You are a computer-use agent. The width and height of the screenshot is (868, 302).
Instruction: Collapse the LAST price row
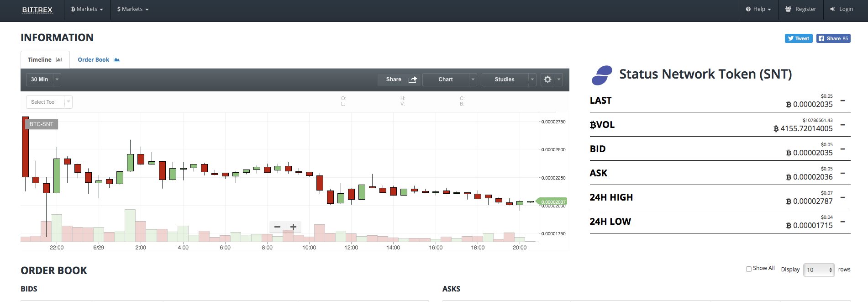pyautogui.click(x=842, y=101)
